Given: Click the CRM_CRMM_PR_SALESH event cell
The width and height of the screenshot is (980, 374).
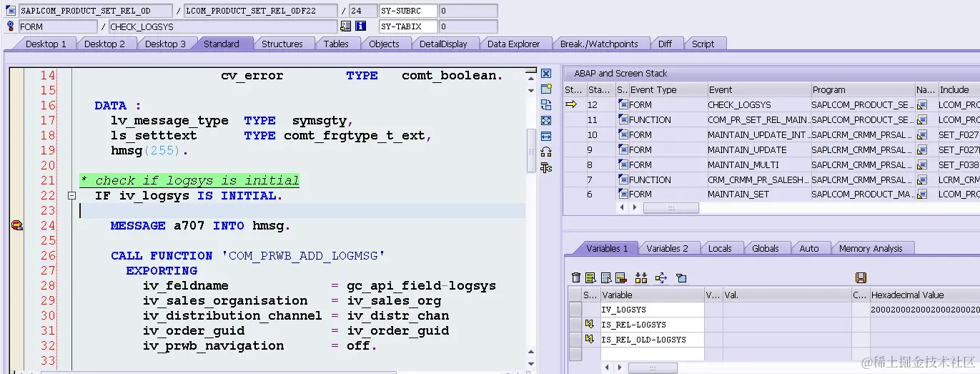Looking at the screenshot, I should tap(758, 179).
